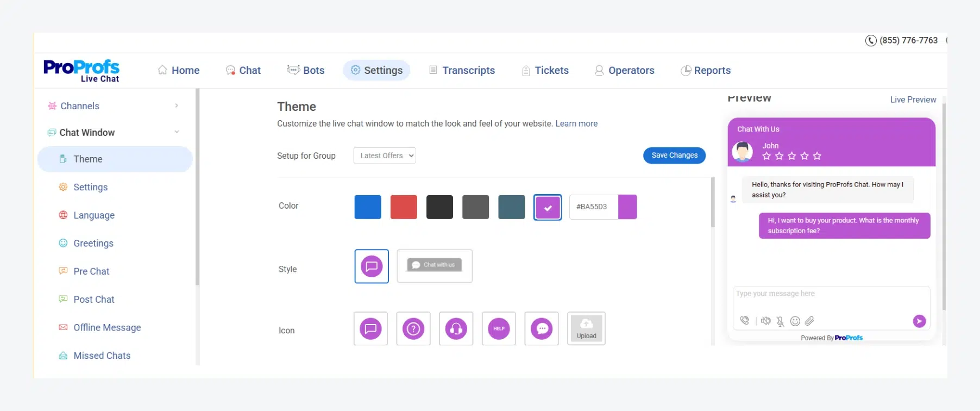Open Missed Chats in the sidebar
The width and height of the screenshot is (980, 411).
pos(102,356)
